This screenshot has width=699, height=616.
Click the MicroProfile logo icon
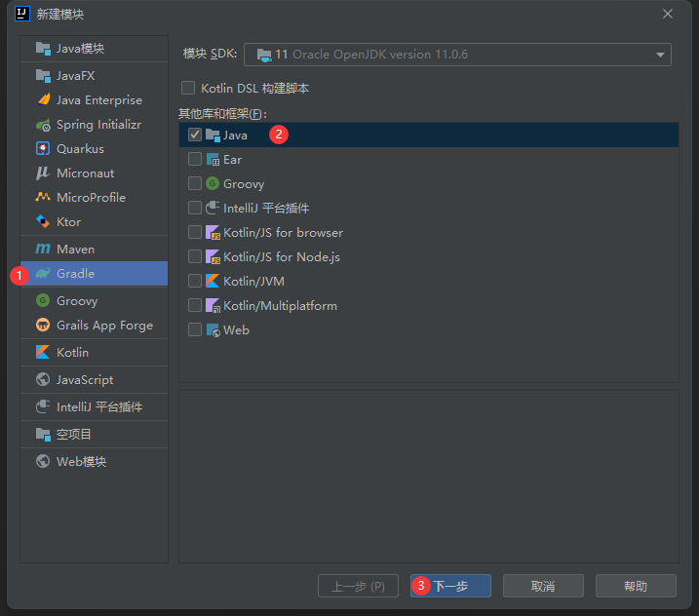pos(43,197)
